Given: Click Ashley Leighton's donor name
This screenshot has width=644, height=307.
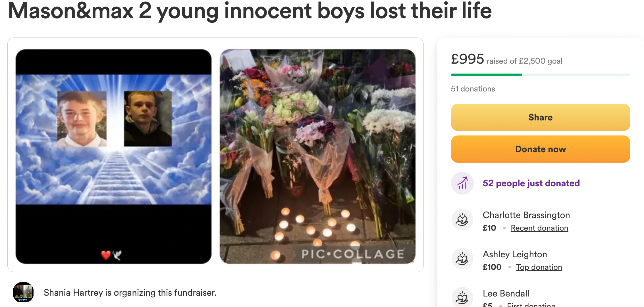Looking at the screenshot, I should 515,254.
